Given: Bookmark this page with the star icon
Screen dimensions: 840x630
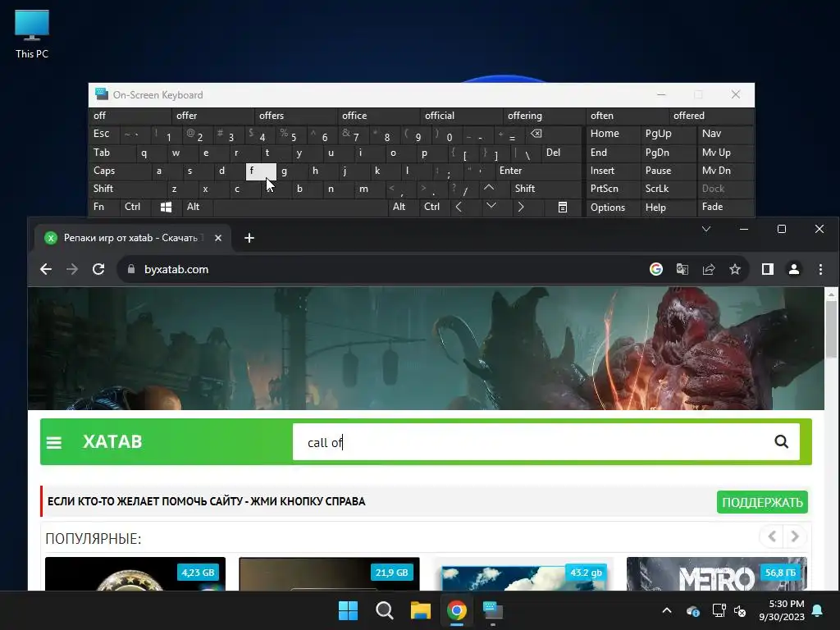Looking at the screenshot, I should (735, 269).
